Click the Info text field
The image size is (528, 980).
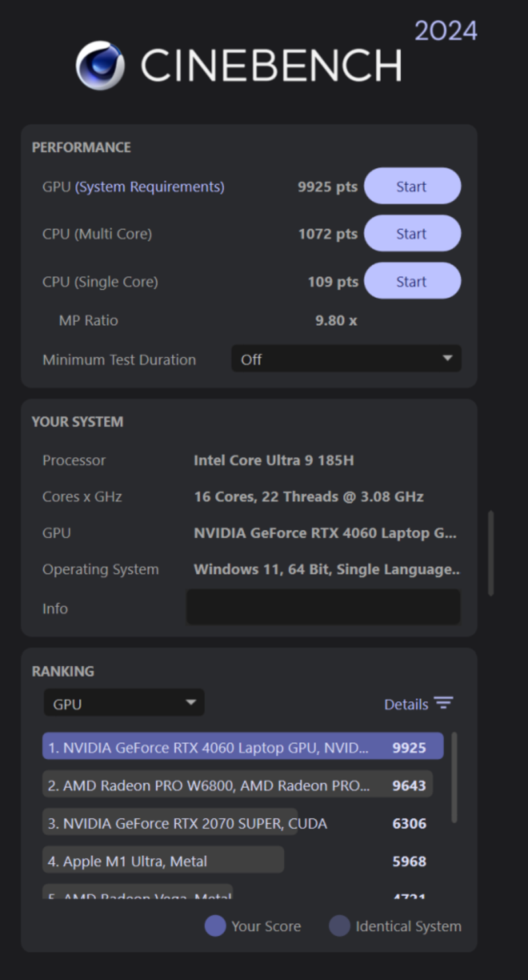[x=323, y=608]
